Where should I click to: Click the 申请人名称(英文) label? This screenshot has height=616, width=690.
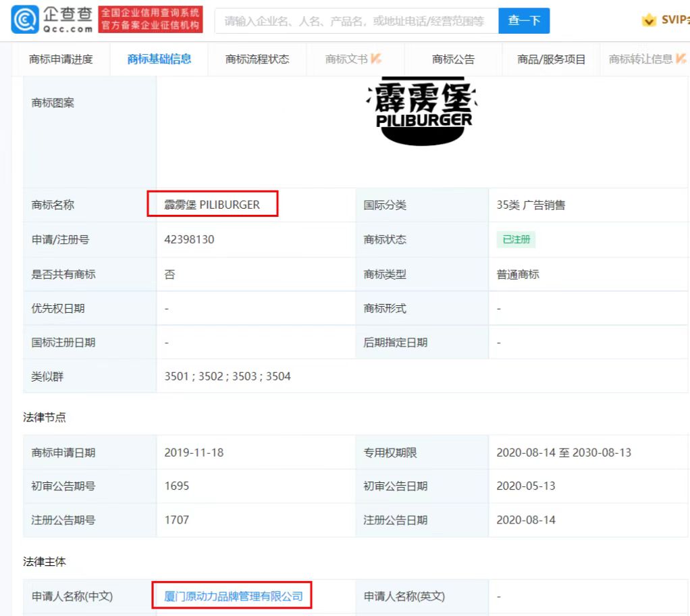pos(404,596)
